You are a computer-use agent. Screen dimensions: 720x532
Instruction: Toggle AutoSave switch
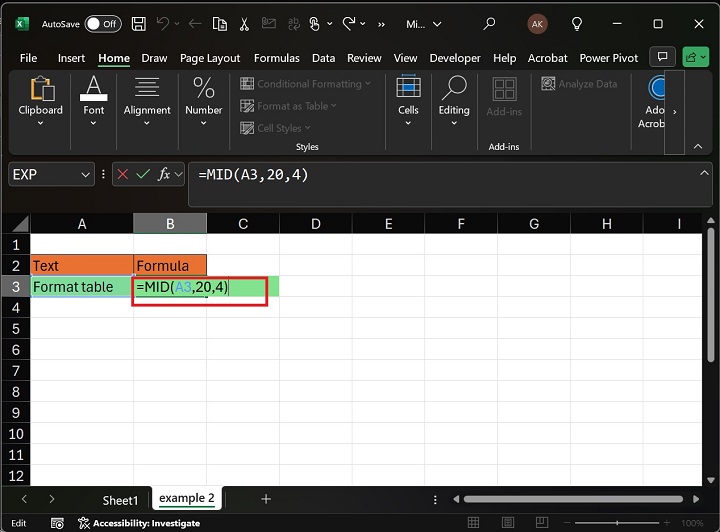102,23
